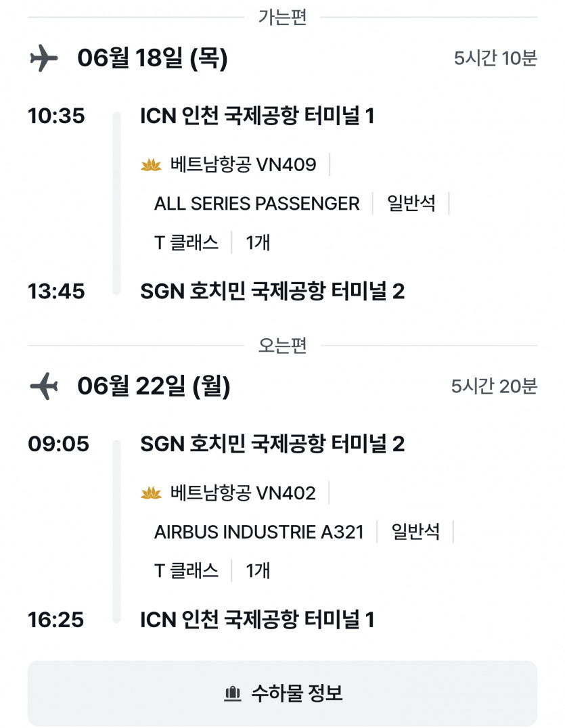
Task: Click the 06월 18일 (목) departure date
Action: [x=152, y=59]
